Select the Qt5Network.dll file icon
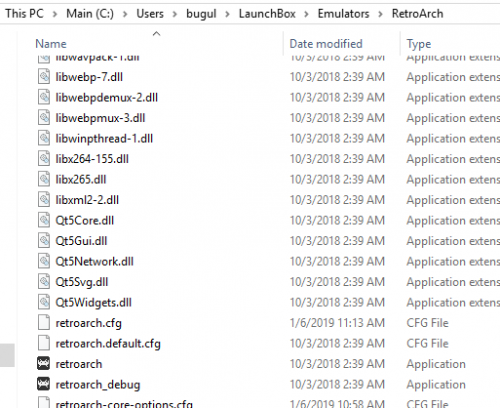 coord(44,261)
